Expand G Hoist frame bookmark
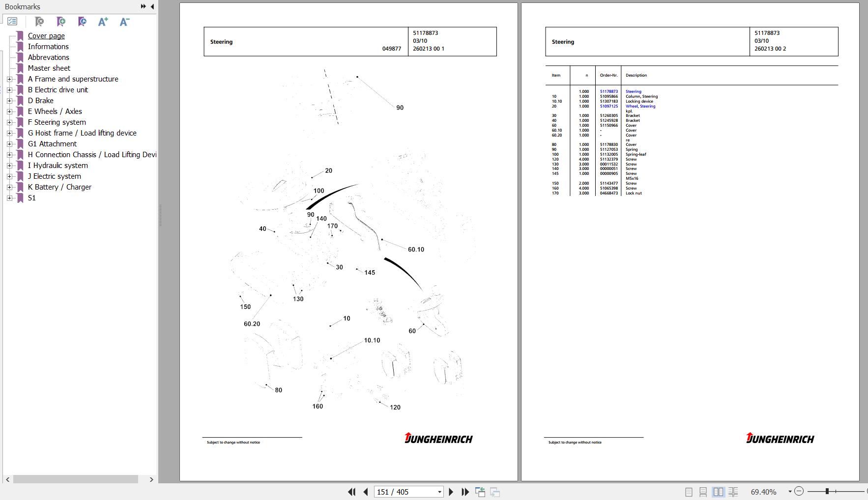Screen dimensions: 868x500 point(9,133)
